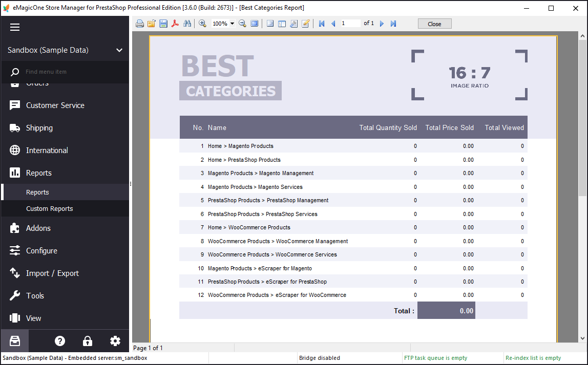This screenshot has width=588, height=365.
Task: Collapse the Reports menu section
Action: click(x=65, y=173)
